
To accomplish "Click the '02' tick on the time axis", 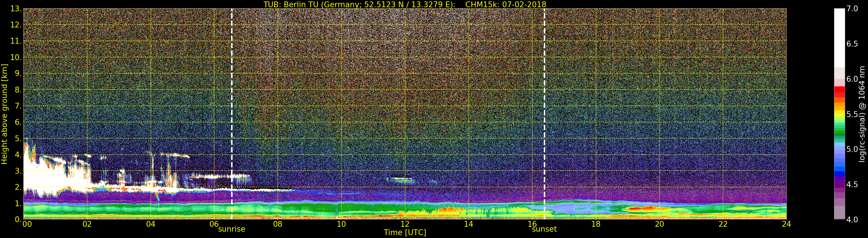I will click(x=87, y=224).
